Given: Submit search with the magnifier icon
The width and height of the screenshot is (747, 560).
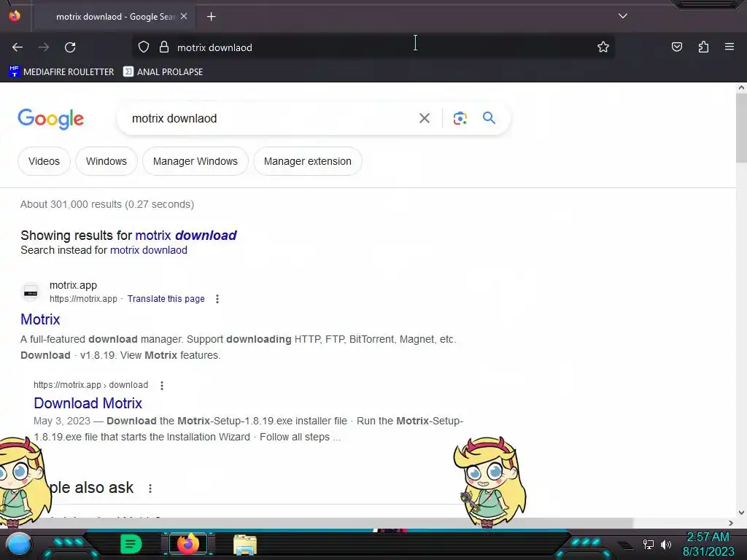Looking at the screenshot, I should 489,118.
